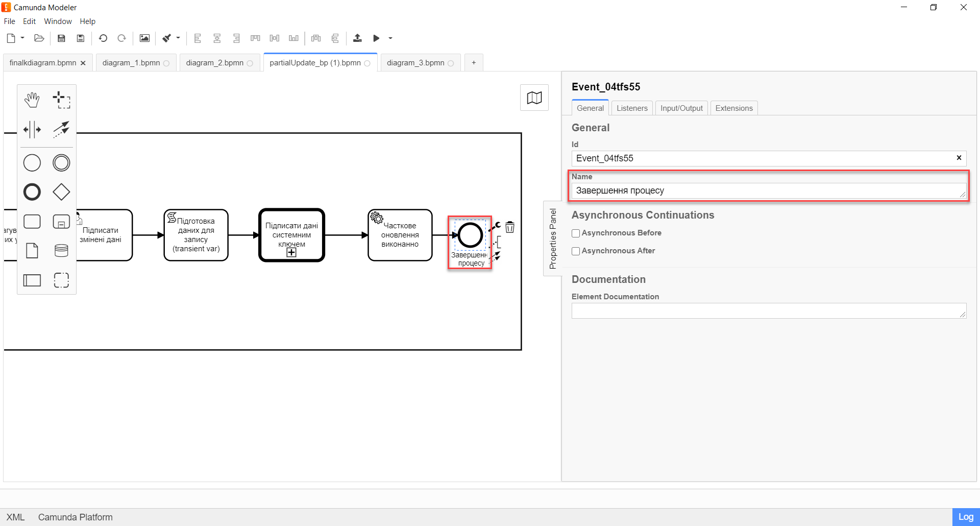Collapse the Properties Panel toggle
This screenshot has height=526, width=980.
tap(552, 238)
